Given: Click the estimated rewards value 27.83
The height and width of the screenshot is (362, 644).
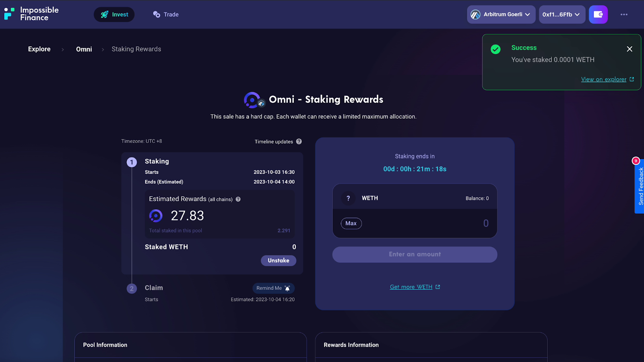Looking at the screenshot, I should click(x=188, y=216).
